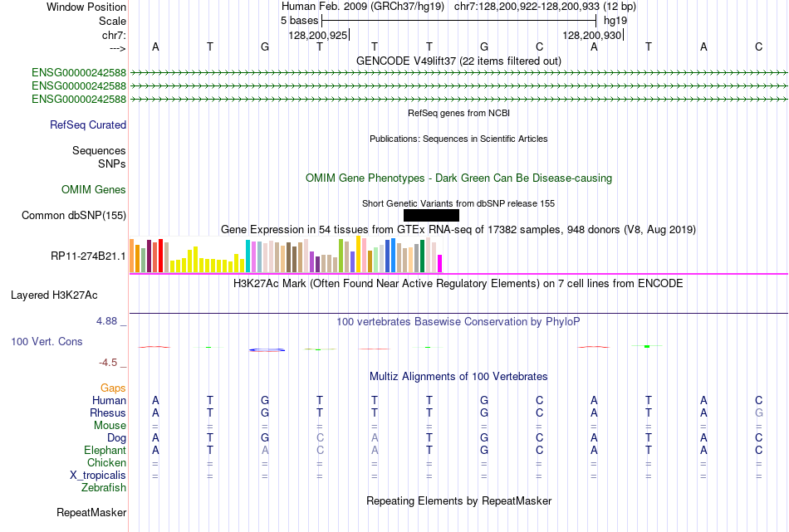Select the Rhesus alignment row label
This screenshot has width=789, height=532.
point(108,412)
